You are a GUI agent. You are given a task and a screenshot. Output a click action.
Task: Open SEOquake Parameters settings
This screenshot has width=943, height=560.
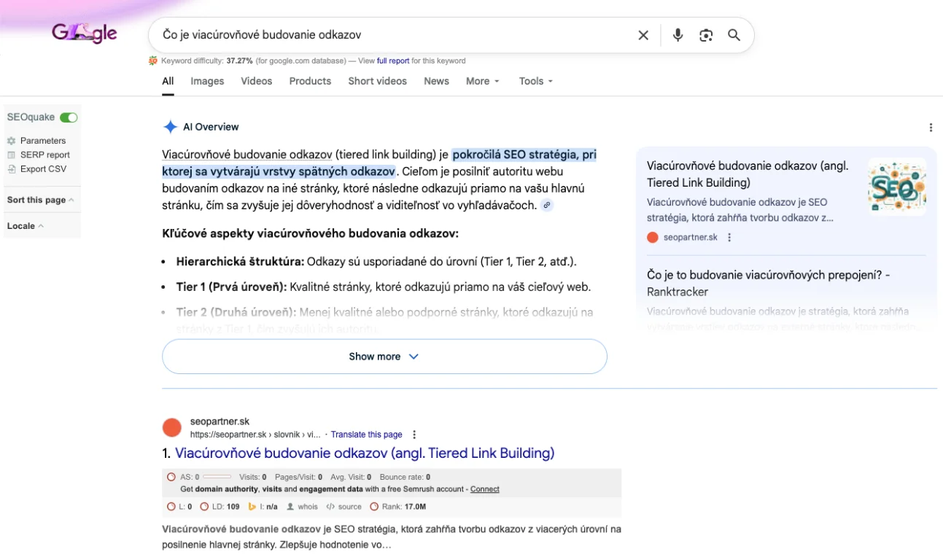tap(42, 141)
